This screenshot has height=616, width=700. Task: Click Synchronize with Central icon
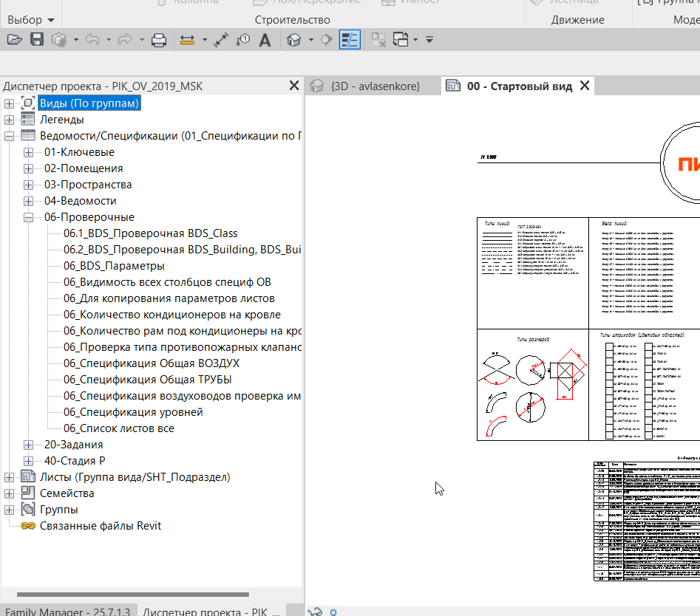tap(59, 40)
